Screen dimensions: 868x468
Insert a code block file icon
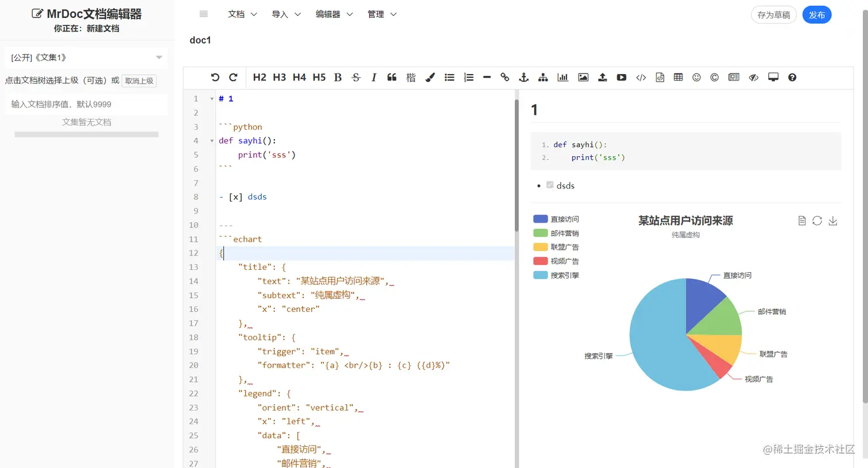coord(660,78)
